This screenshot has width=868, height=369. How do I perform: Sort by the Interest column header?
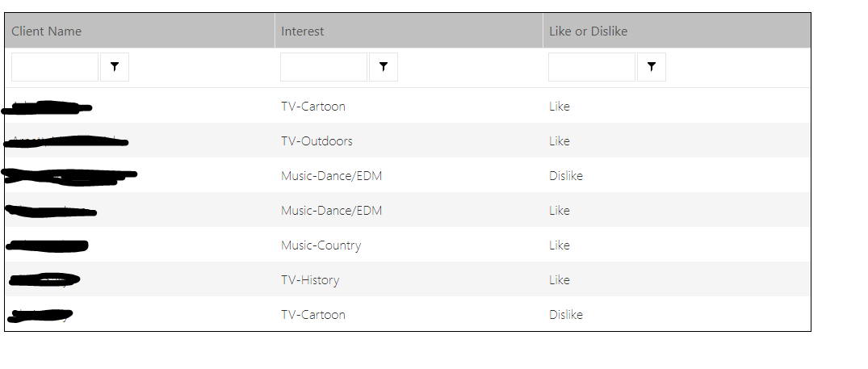click(409, 31)
